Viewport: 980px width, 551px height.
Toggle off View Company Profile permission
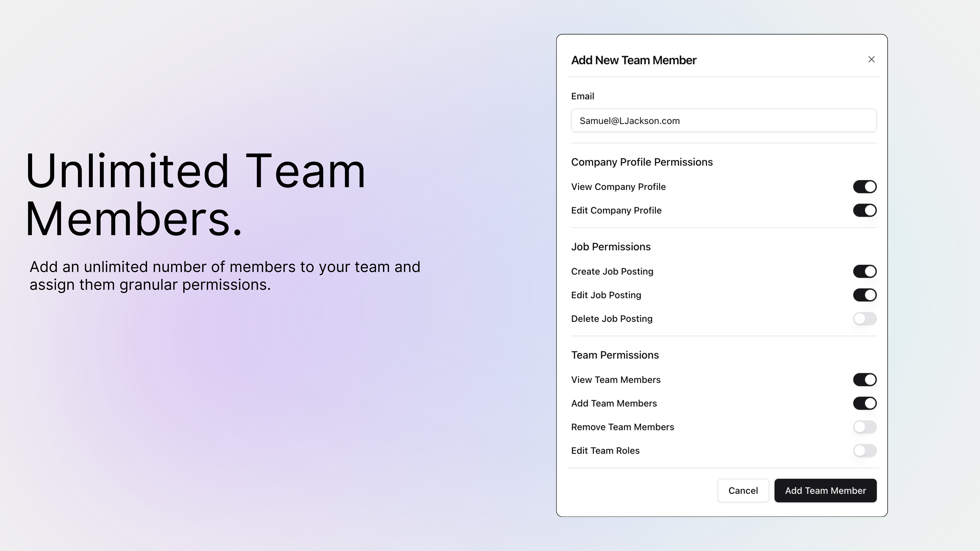click(x=864, y=187)
